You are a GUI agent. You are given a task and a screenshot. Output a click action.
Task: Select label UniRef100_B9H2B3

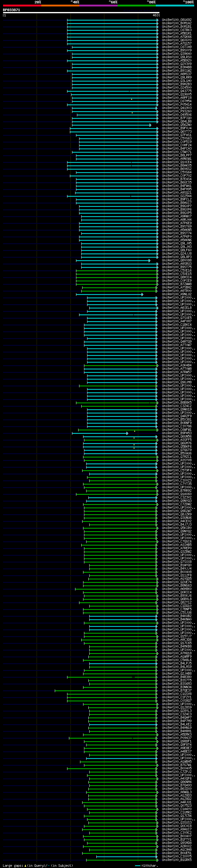click(x=177, y=84)
